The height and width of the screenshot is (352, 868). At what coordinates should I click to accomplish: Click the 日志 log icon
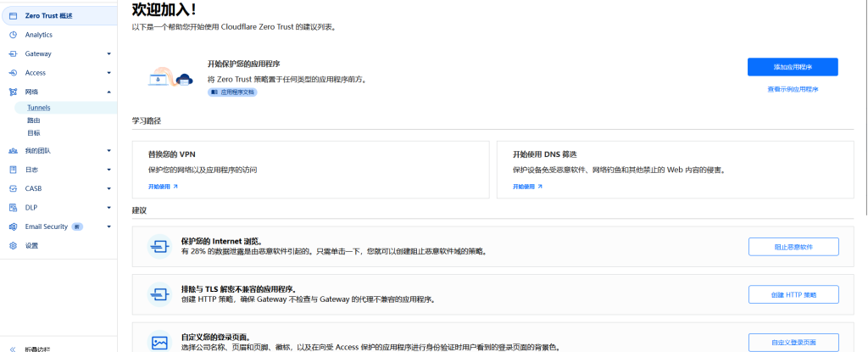pos(14,170)
